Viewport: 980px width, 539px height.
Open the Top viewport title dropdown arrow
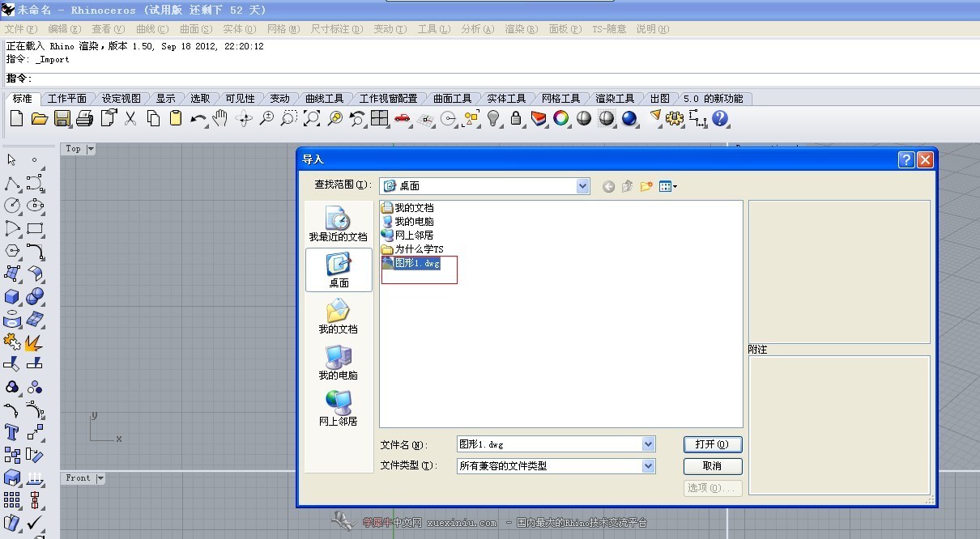click(x=90, y=149)
